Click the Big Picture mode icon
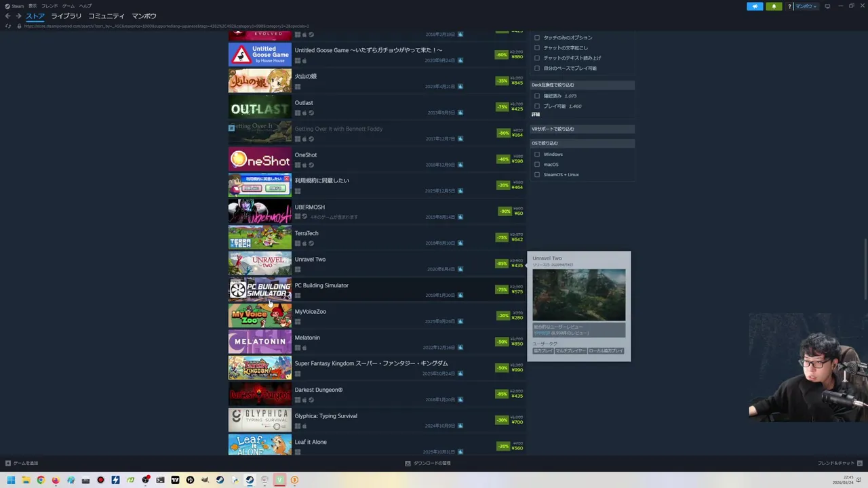The width and height of the screenshot is (868, 488). pyautogui.click(x=827, y=6)
